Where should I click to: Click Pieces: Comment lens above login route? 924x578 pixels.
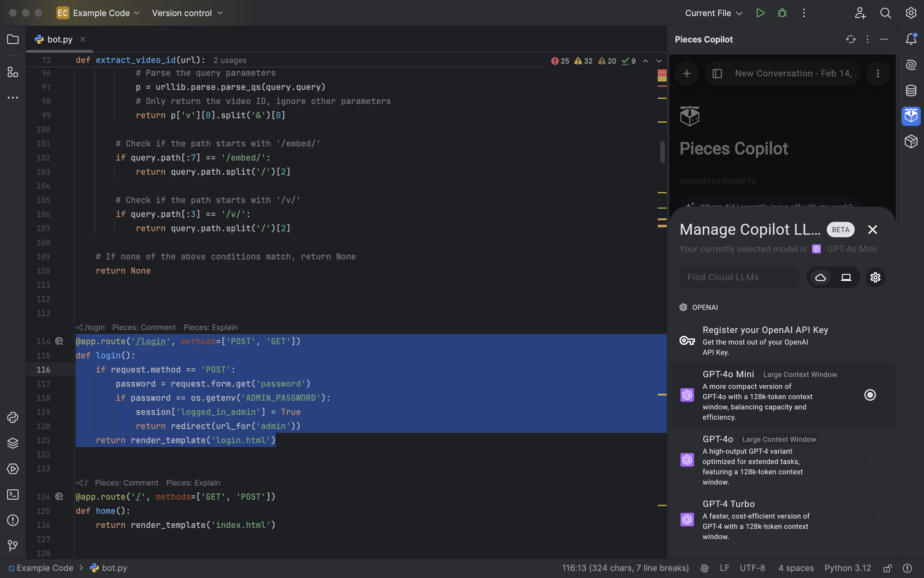[x=144, y=327]
